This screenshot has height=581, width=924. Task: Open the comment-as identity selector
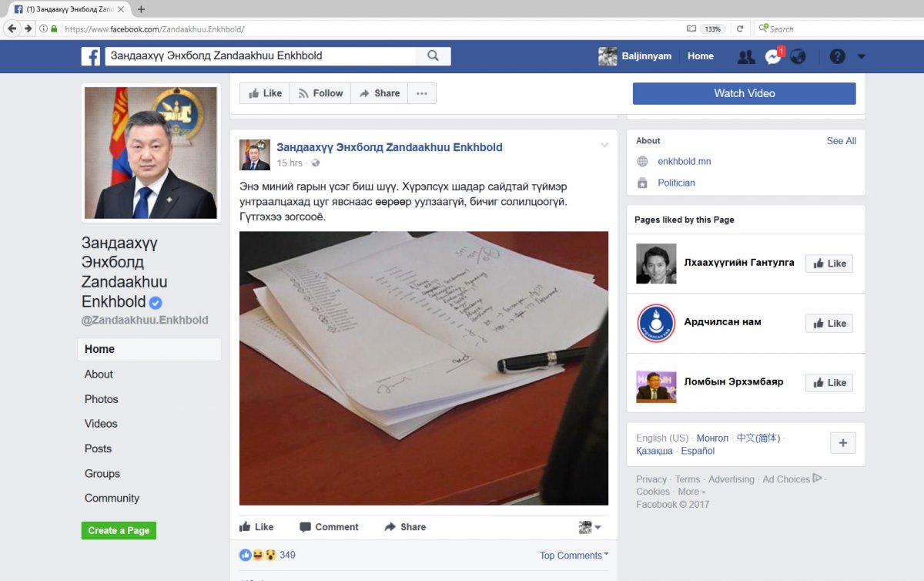click(x=590, y=527)
